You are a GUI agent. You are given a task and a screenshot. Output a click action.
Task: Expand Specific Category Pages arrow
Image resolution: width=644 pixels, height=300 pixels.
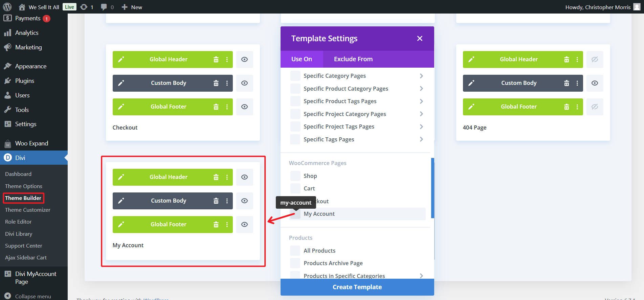421,76
